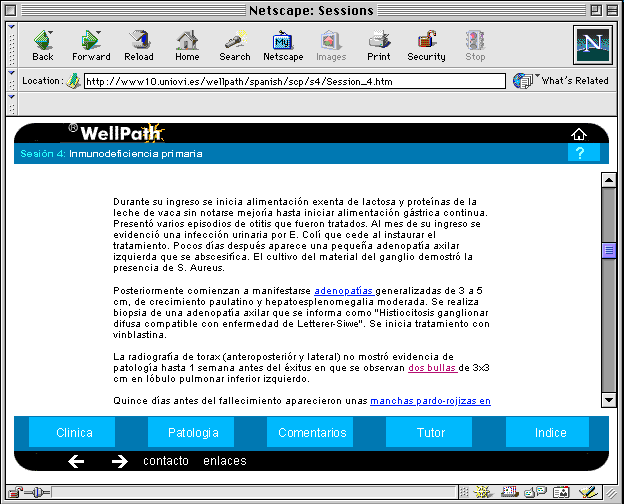Click the WellPath home house icon
Screen dimensions: 624x504
click(579, 134)
